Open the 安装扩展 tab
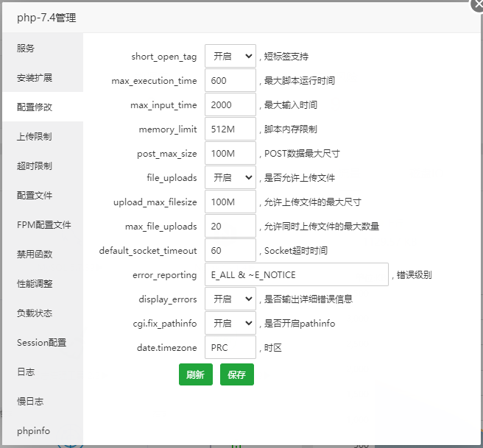The width and height of the screenshot is (483, 448). point(35,78)
